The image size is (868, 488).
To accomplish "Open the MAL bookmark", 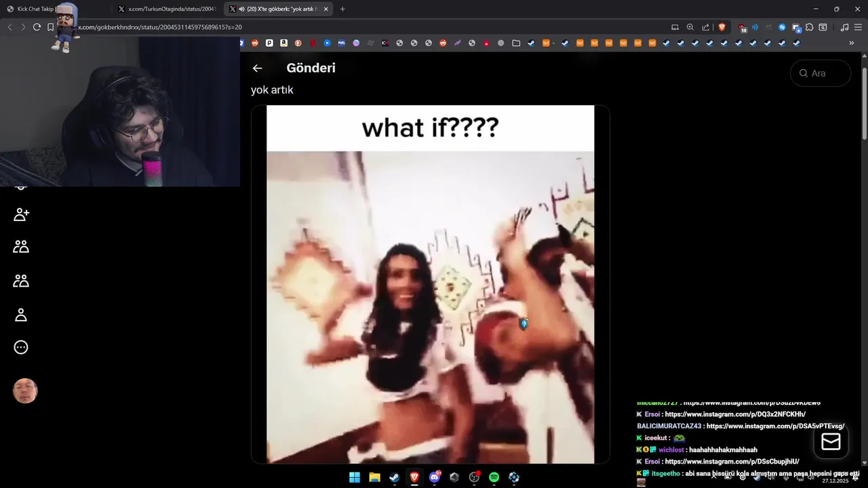I will click(341, 43).
